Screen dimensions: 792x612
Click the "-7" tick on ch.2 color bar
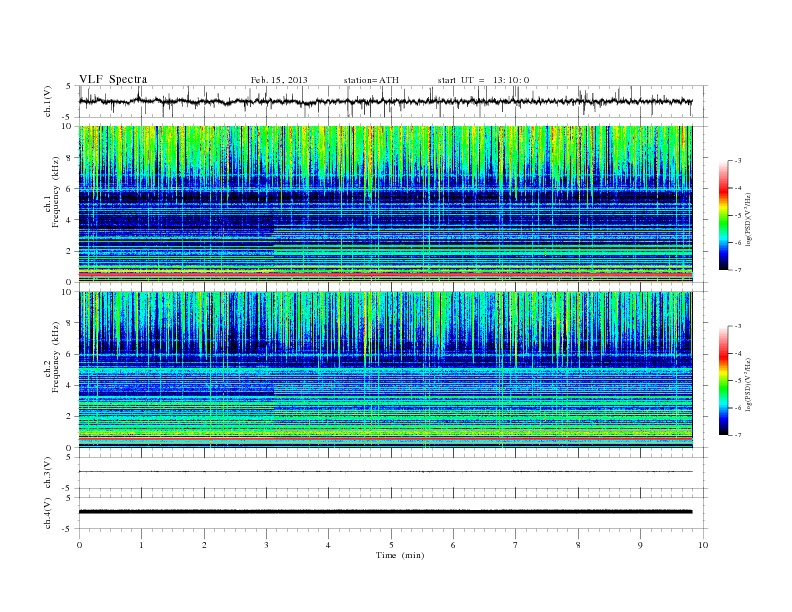pyautogui.click(x=738, y=435)
